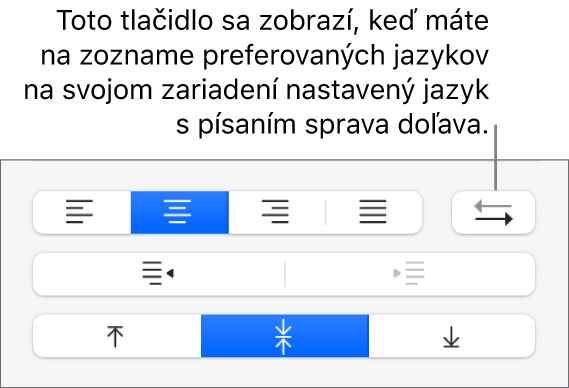This screenshot has width=569, height=388.
Task: Justify the text alignment
Action: (x=374, y=212)
